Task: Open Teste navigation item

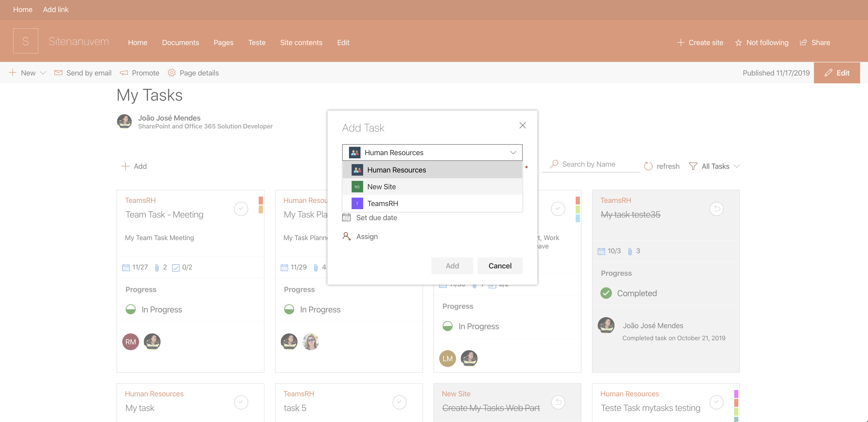Action: [x=257, y=42]
